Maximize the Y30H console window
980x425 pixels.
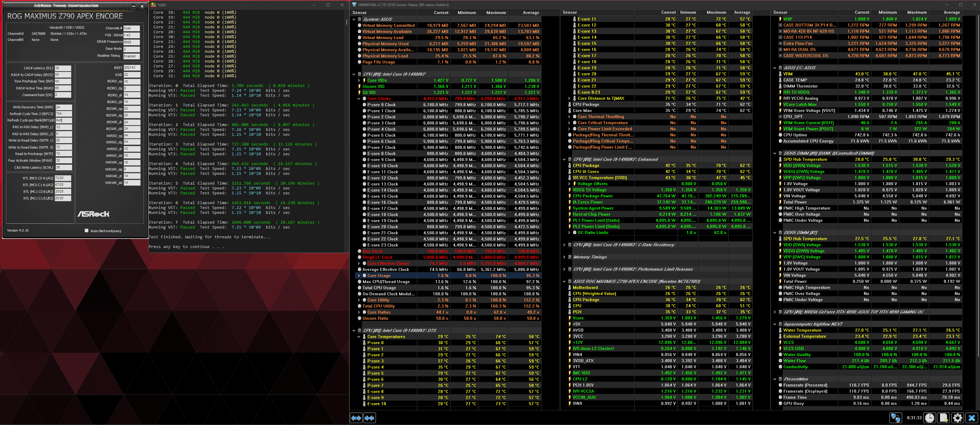[328, 5]
